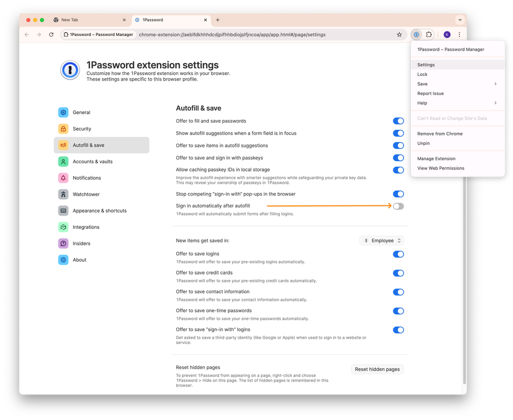This screenshot has width=513, height=420.
Task: Go back in browser history
Action: click(27, 34)
